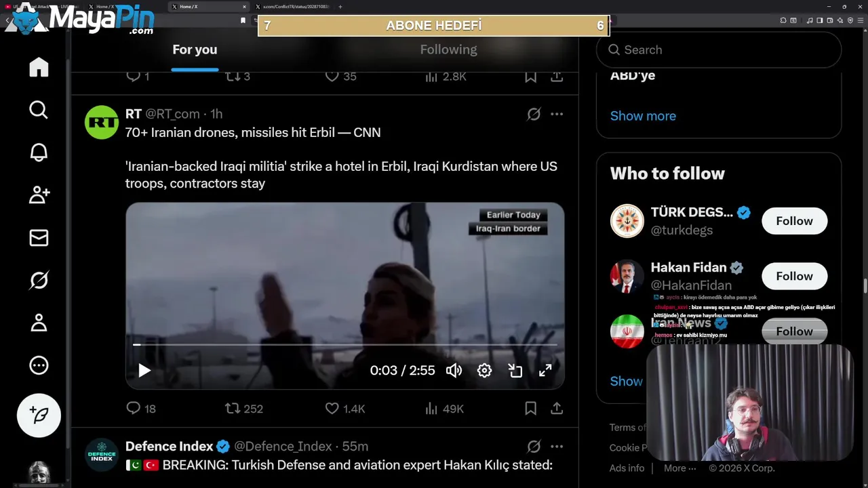This screenshot has width=868, height=488.
Task: Switch to the Following tab
Action: click(448, 50)
